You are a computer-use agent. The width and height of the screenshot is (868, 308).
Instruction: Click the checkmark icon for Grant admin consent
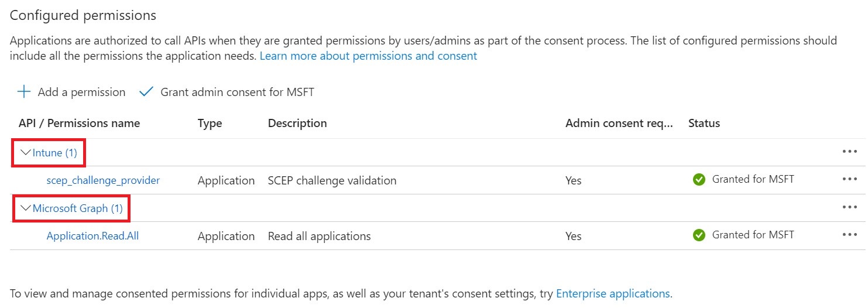[146, 92]
